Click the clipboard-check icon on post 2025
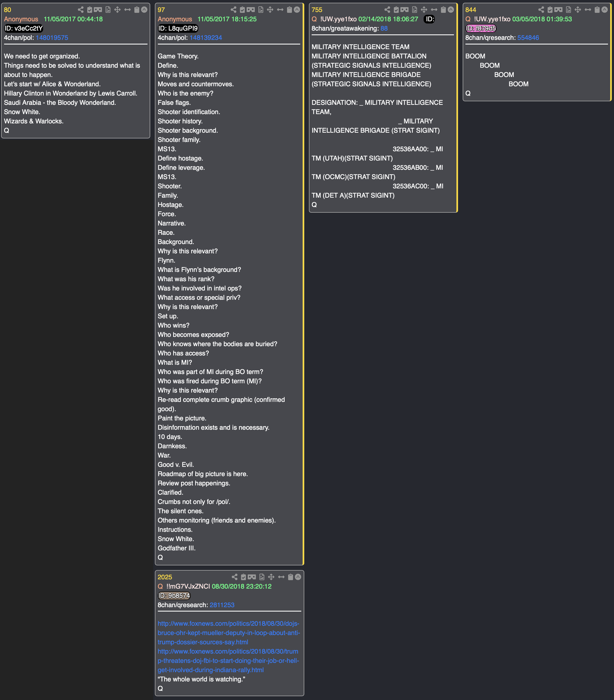The image size is (614, 700). (x=243, y=577)
